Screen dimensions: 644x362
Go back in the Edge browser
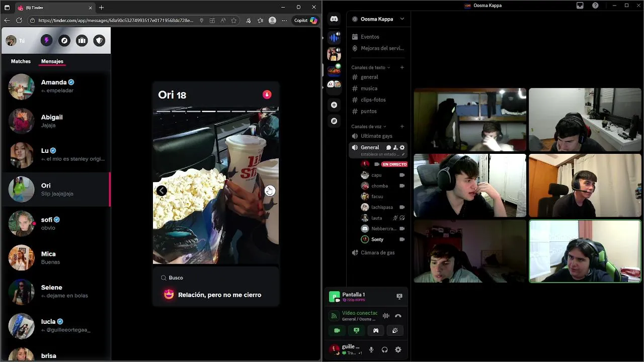point(7,21)
